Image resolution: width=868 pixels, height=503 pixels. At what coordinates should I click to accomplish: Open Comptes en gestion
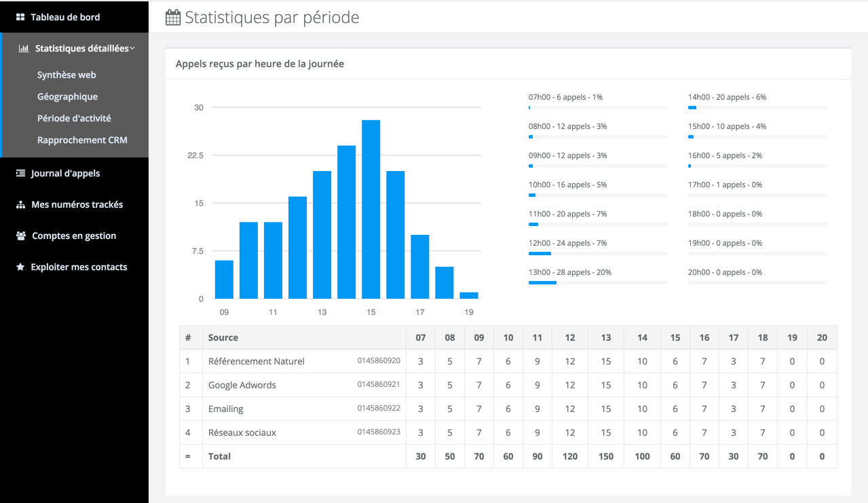pos(74,236)
